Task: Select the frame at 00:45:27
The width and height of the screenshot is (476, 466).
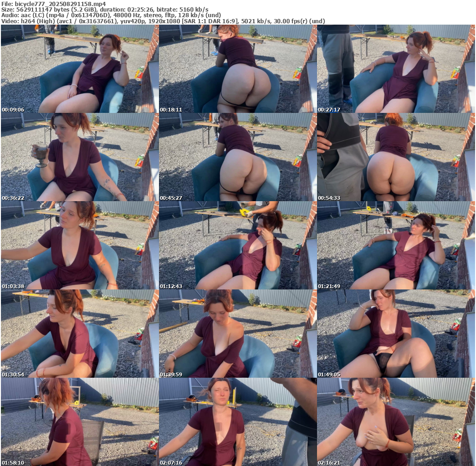Action: [238, 157]
